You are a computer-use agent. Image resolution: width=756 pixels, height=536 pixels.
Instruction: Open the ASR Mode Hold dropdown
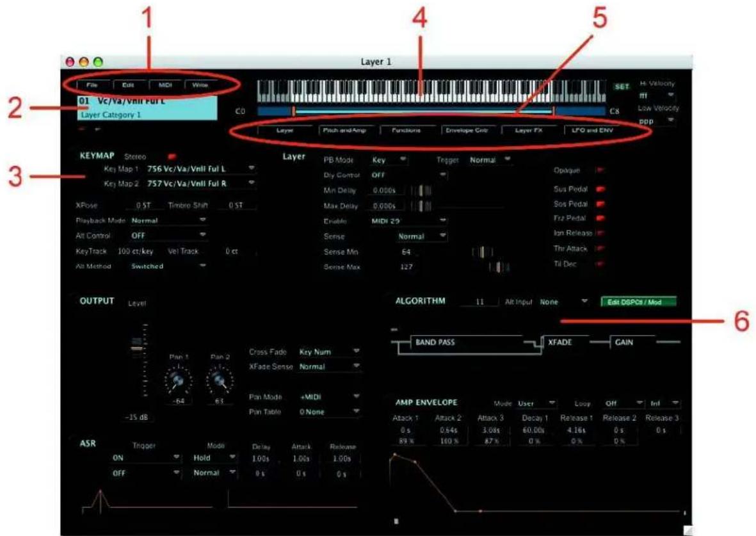tap(214, 458)
